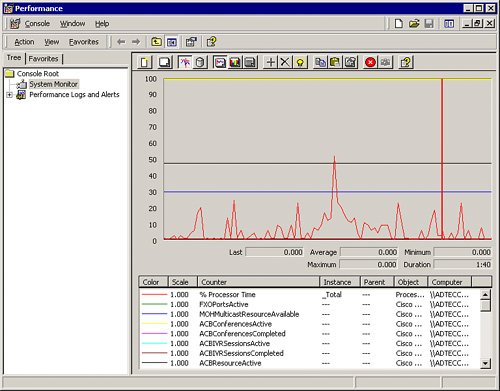Screen dimensions: 500x391
Task: Switch to View Histogram icon
Action: coord(235,62)
